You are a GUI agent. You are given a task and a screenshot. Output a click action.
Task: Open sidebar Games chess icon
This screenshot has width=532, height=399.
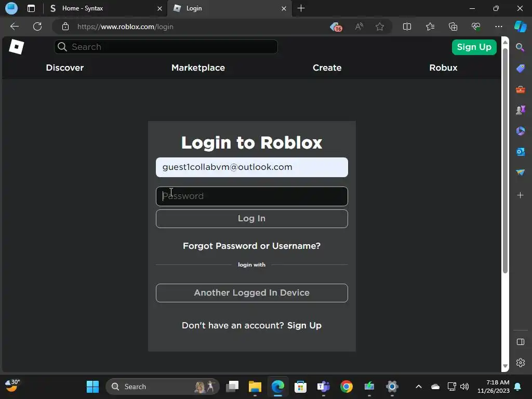(520, 110)
